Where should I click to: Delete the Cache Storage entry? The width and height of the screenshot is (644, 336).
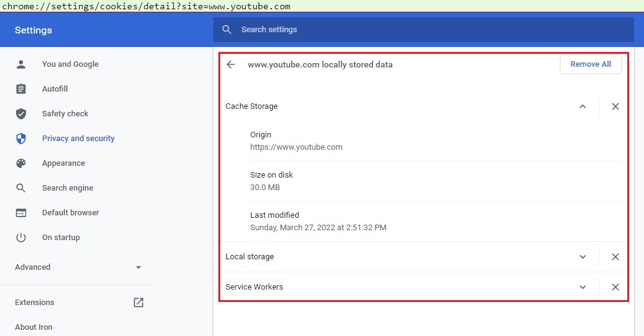pyautogui.click(x=616, y=106)
